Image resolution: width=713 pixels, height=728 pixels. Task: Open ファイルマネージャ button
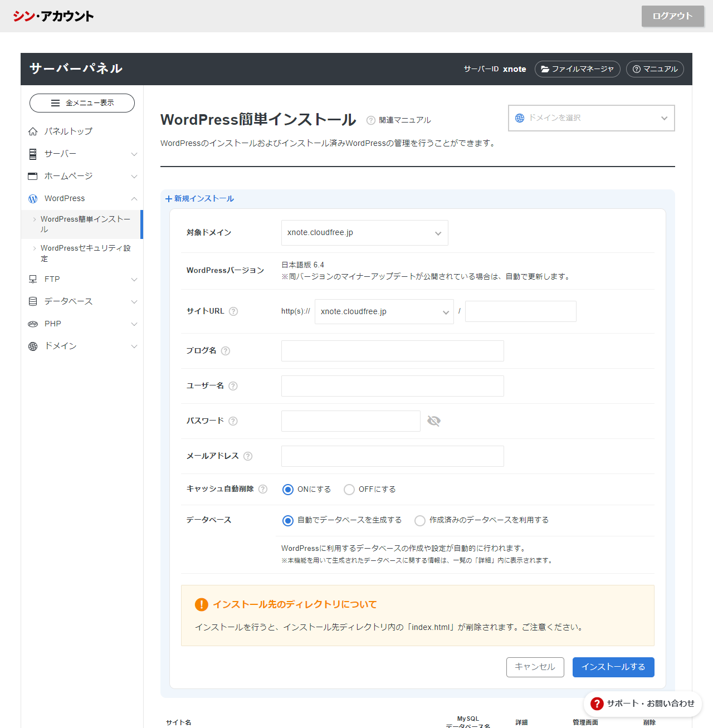click(578, 69)
